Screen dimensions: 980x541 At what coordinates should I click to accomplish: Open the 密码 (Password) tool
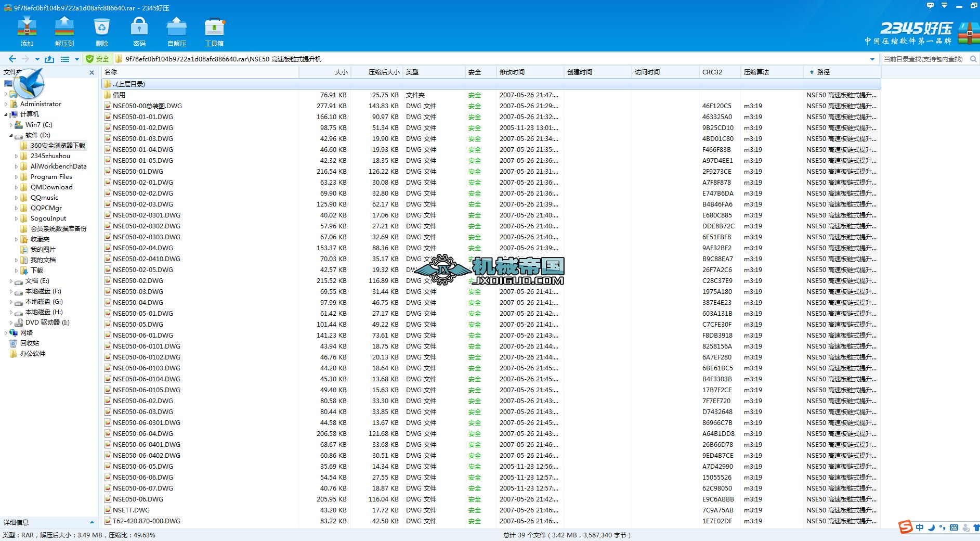click(138, 30)
